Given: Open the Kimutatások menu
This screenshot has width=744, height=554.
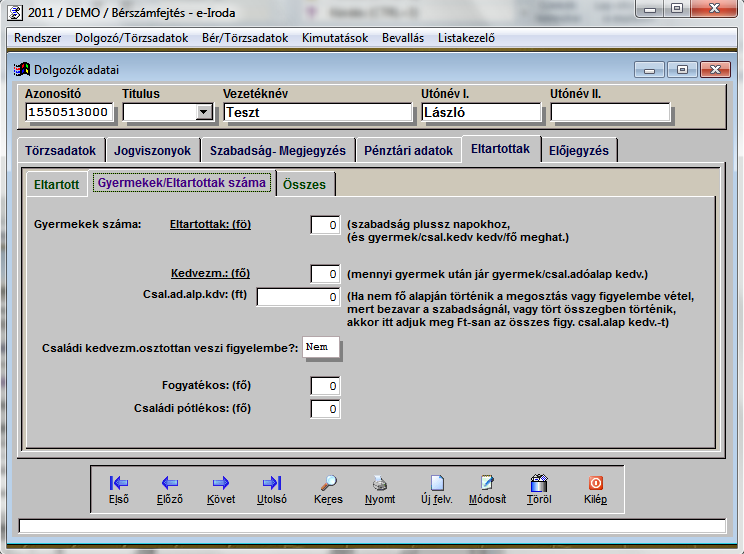Looking at the screenshot, I should tap(334, 38).
